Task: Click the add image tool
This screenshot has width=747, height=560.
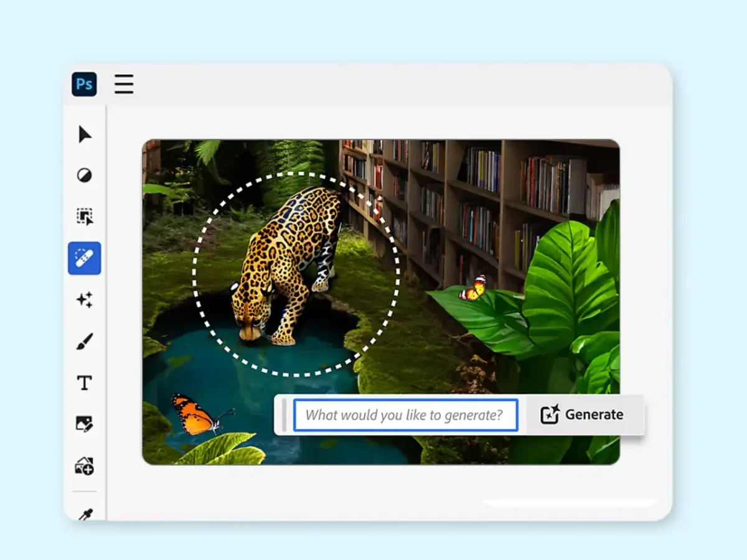Action: coord(85,466)
